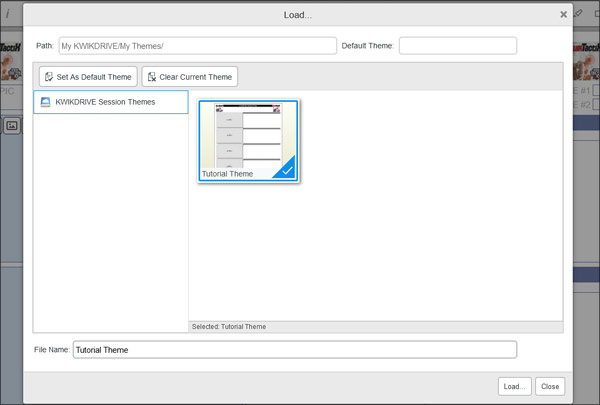Click the Set As Default Theme icon
Viewport: 600px width, 405px height.
tap(49, 77)
